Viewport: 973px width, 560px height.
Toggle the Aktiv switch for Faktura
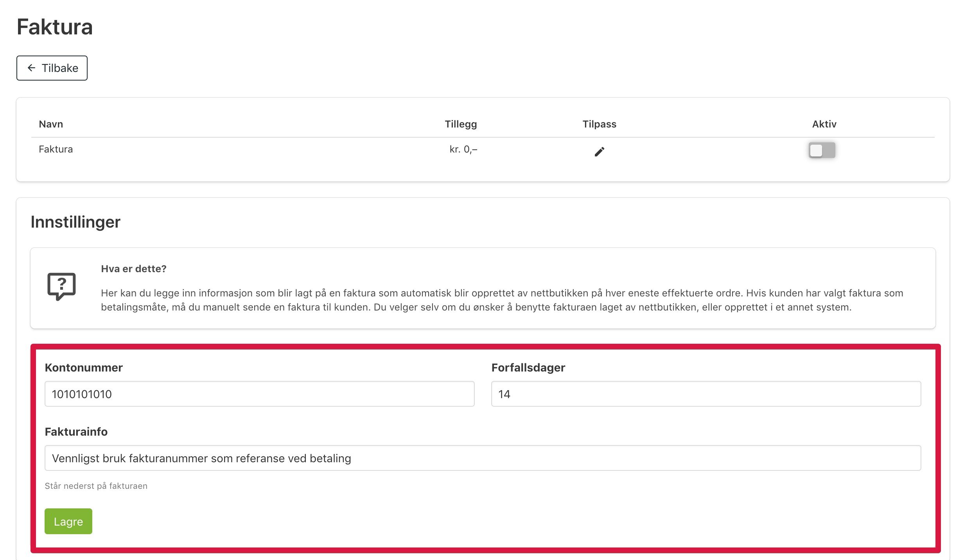click(822, 150)
